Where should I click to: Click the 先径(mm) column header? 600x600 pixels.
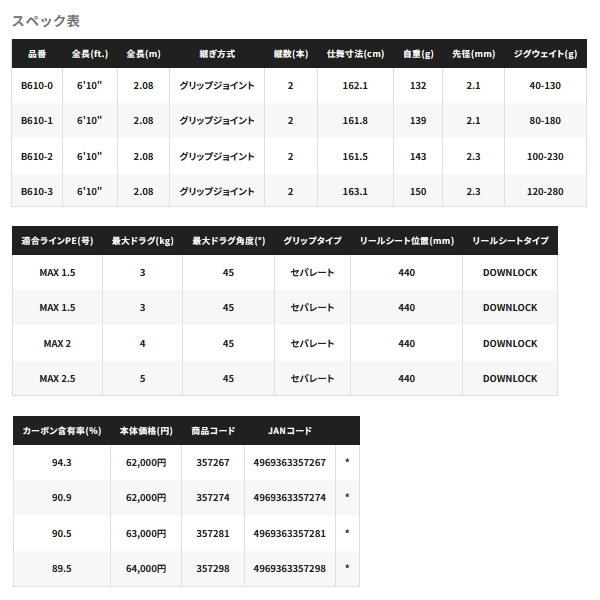[x=474, y=54]
